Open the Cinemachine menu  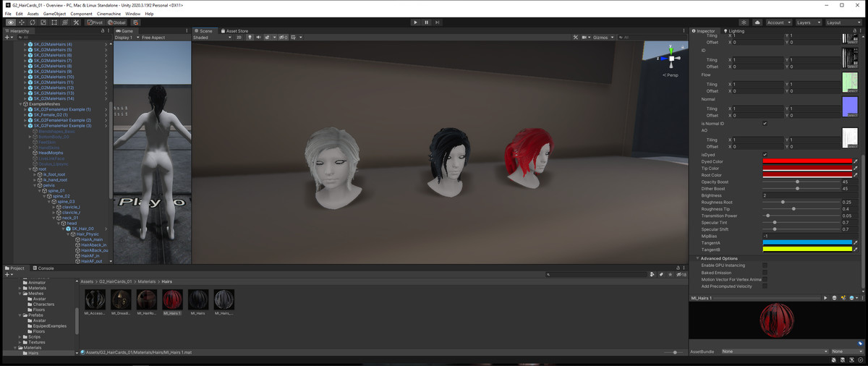109,14
